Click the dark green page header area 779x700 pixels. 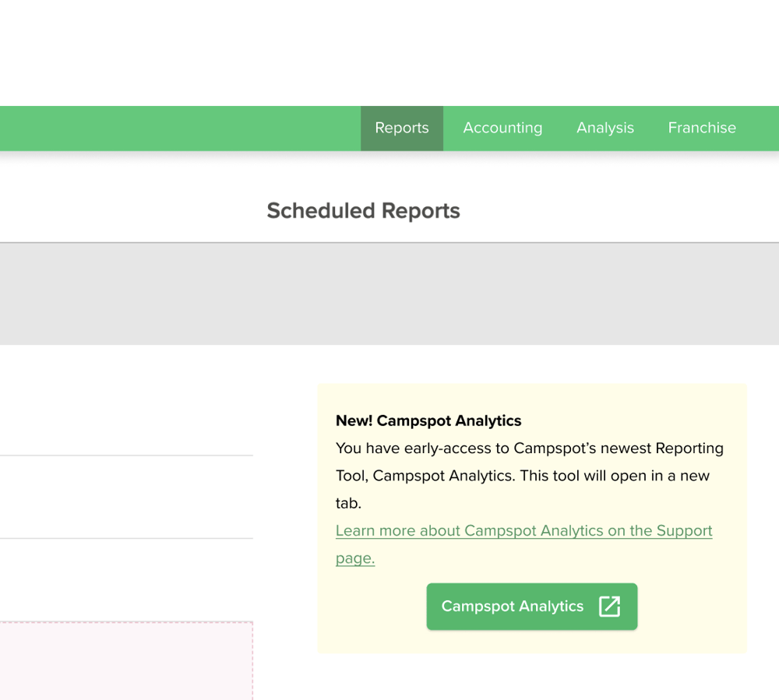(x=389, y=51)
